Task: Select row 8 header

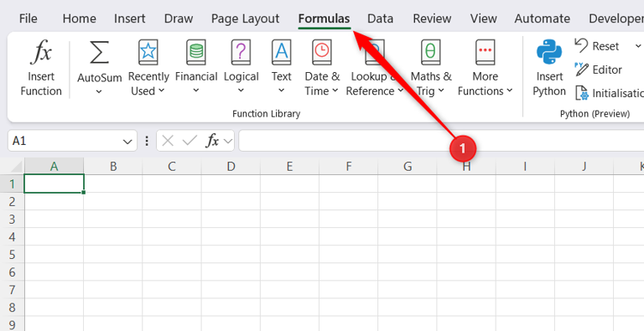Action: [13, 308]
